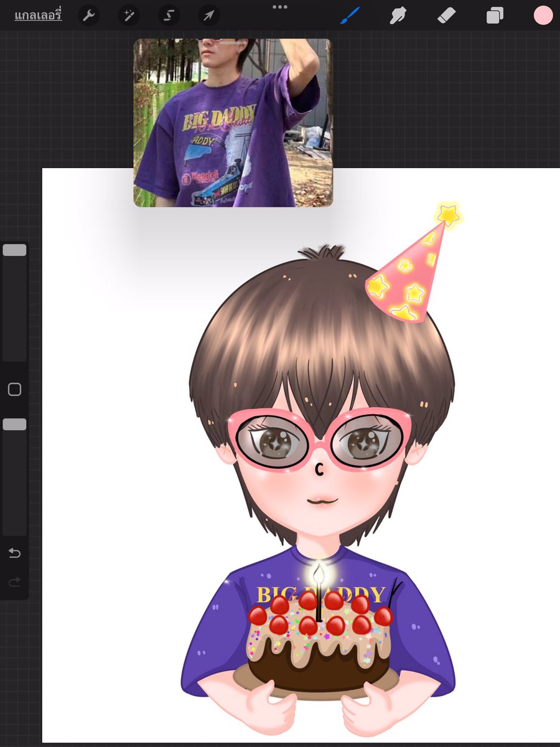Click the brush opacity slider handle
The height and width of the screenshot is (747, 560).
(x=14, y=425)
